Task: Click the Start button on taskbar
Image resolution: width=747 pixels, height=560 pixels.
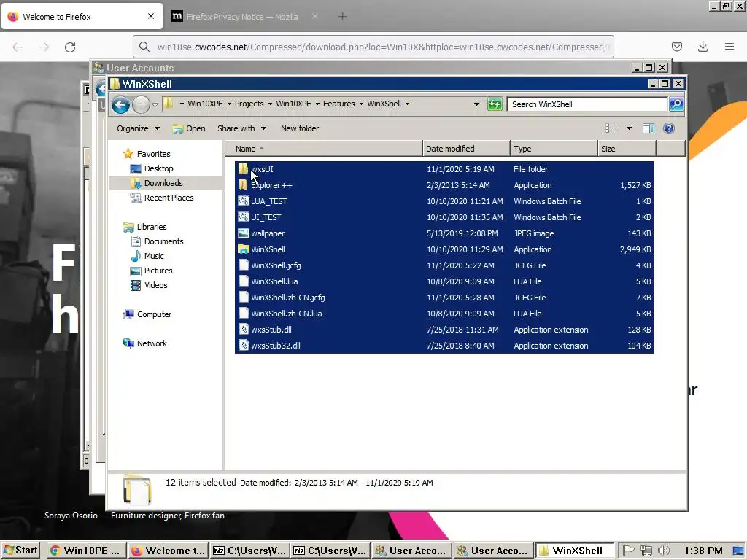Action: click(x=20, y=551)
